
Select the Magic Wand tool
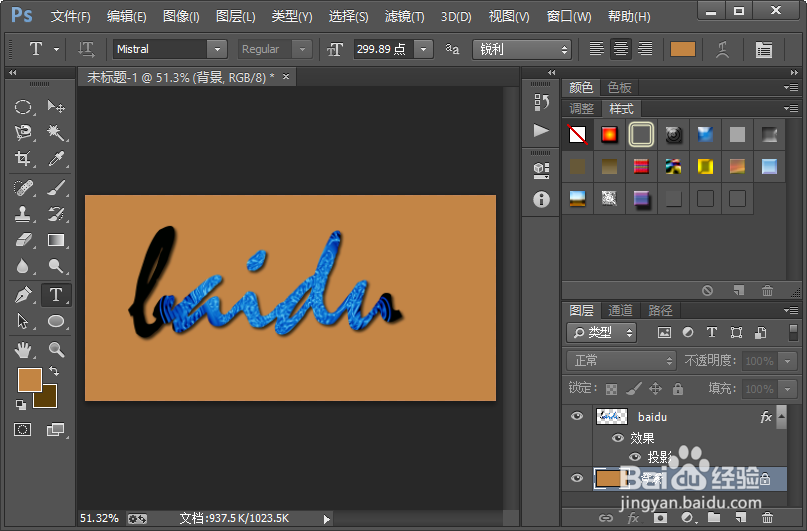(x=56, y=132)
